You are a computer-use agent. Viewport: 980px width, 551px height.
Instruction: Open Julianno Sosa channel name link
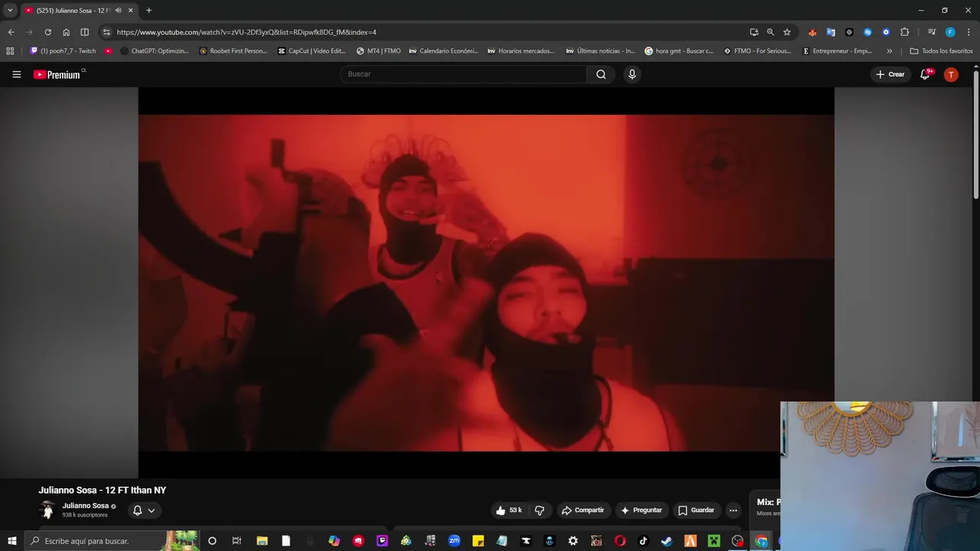(x=85, y=506)
